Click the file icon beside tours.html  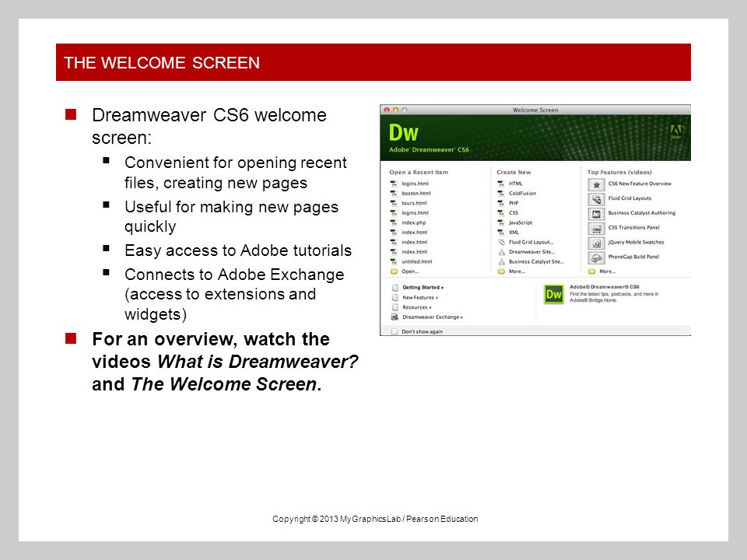coord(394,203)
